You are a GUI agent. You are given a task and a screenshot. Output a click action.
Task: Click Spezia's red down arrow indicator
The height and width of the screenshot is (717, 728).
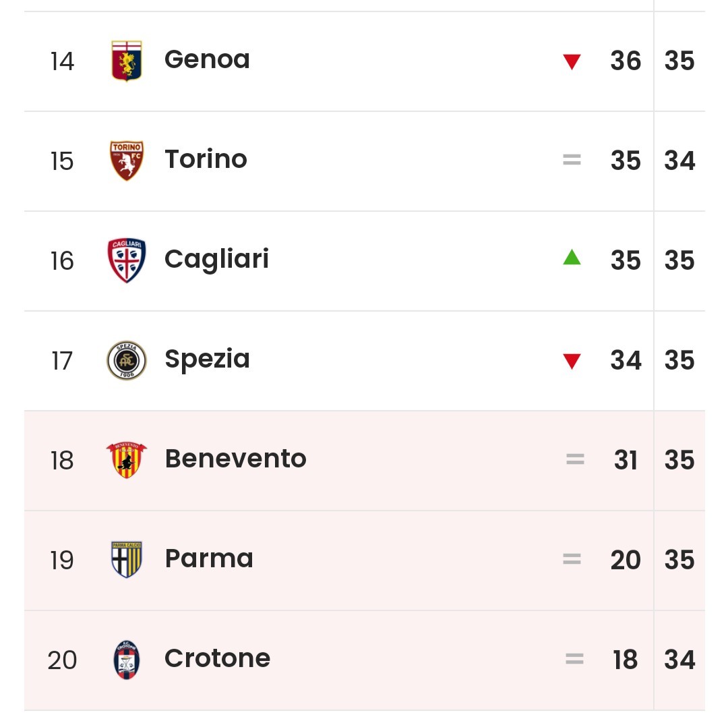pos(572,361)
